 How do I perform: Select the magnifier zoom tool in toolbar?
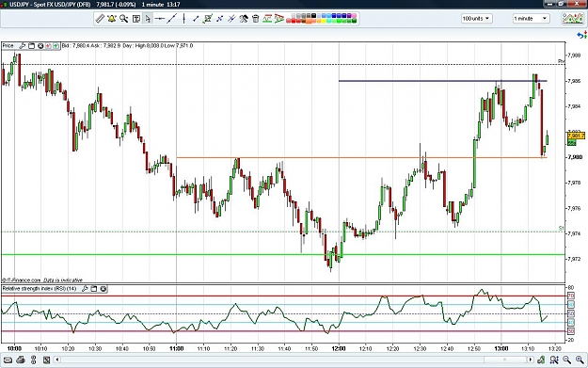coord(124,19)
